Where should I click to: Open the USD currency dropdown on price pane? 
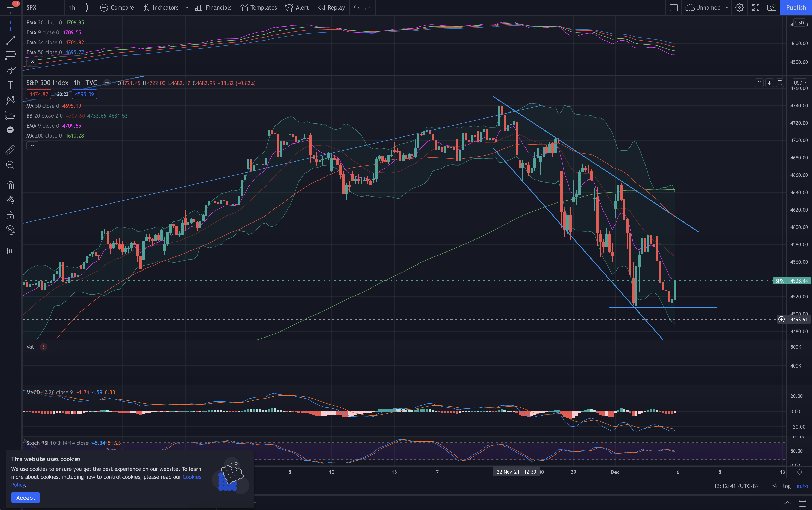point(799,83)
